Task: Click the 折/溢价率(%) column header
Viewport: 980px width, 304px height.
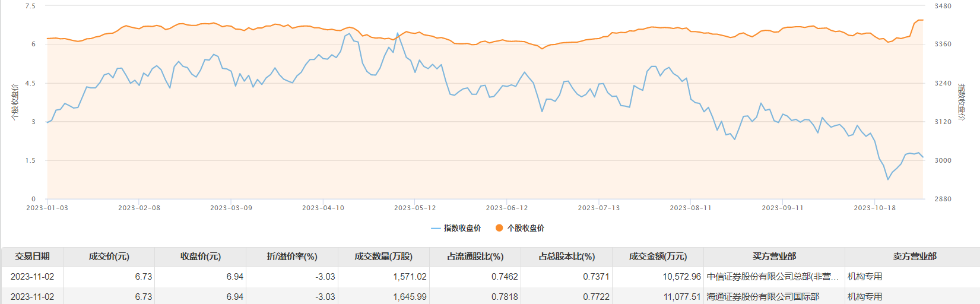Action: click(x=292, y=256)
